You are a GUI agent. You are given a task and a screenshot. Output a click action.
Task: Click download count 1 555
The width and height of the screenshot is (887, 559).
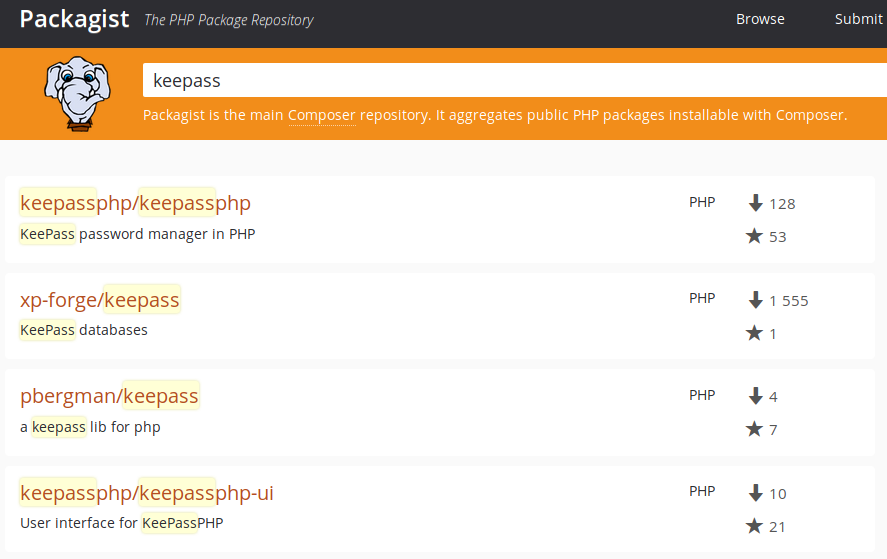point(789,300)
